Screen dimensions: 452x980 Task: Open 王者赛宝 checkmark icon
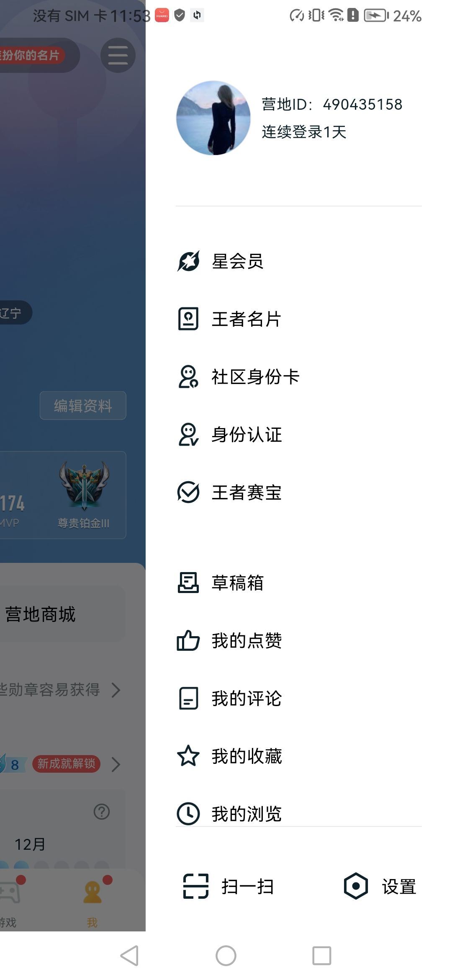click(188, 492)
